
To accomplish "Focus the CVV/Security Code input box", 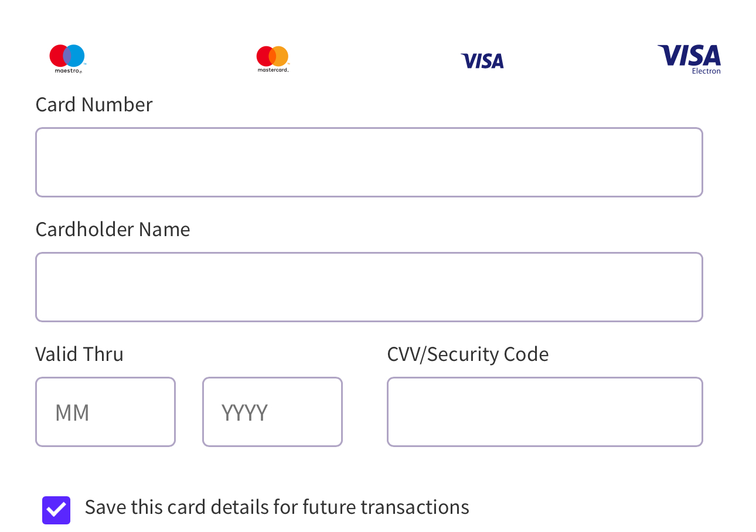I will [x=544, y=412].
